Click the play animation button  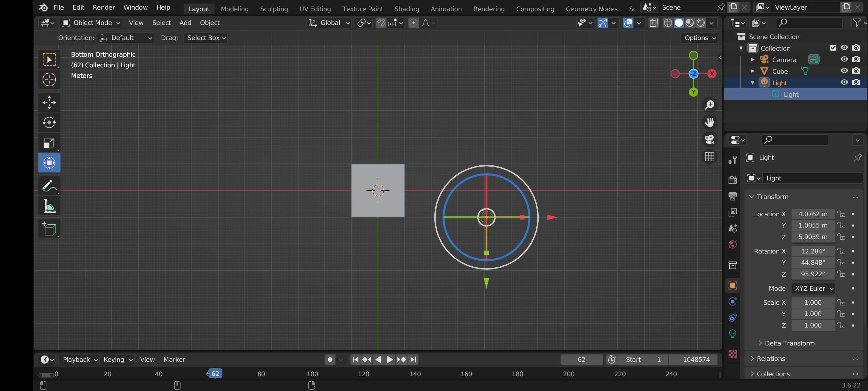(390, 360)
